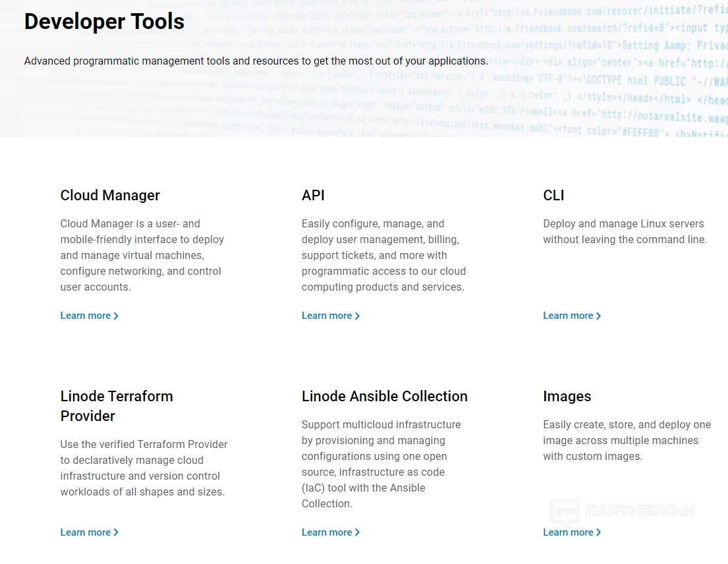Select the API heading
Image resolution: width=728 pixels, height=564 pixels.
313,196
